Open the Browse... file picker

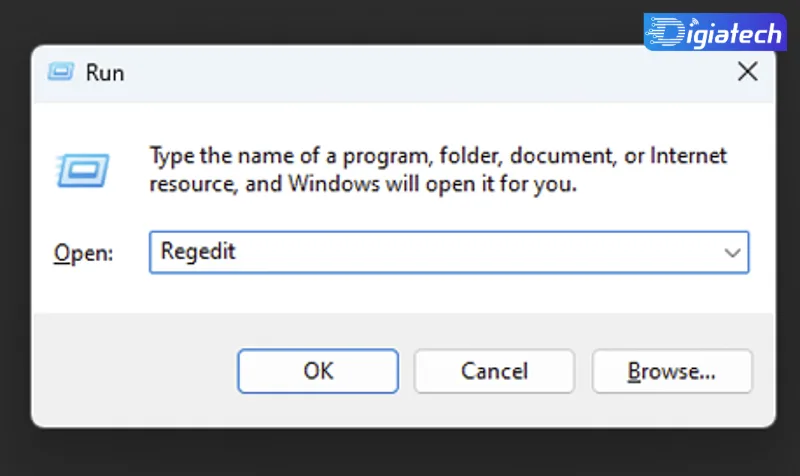672,371
